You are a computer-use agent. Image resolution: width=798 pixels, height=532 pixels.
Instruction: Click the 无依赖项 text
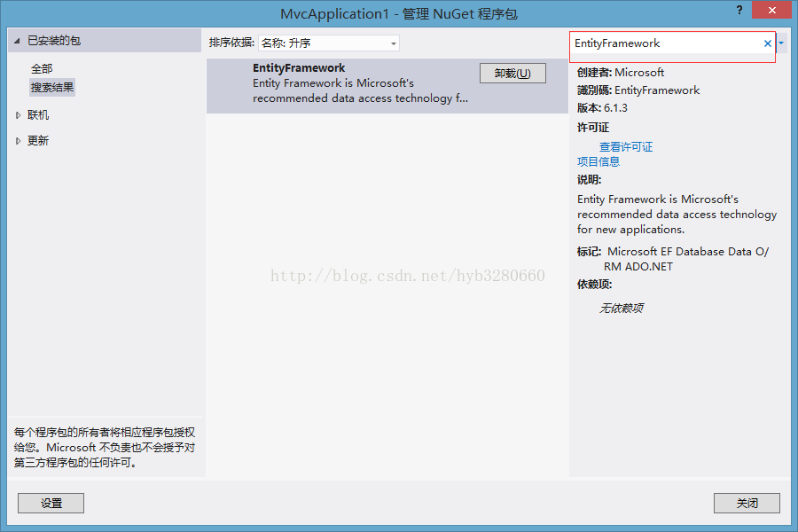622,308
